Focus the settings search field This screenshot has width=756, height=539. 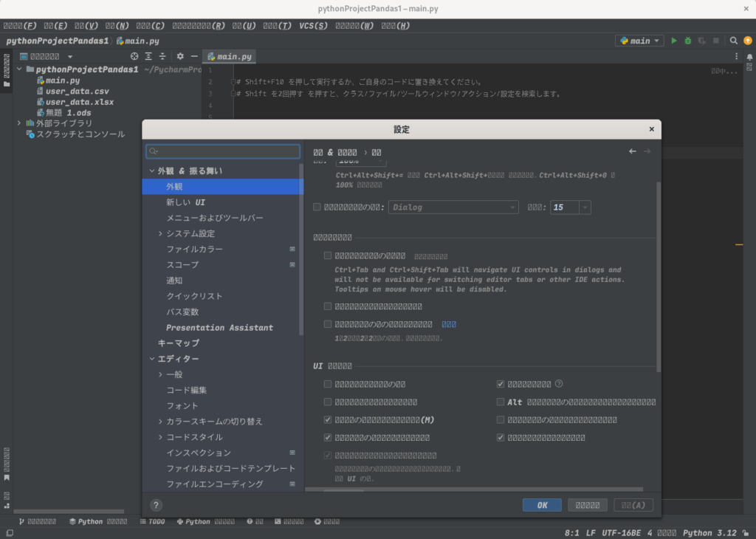click(x=223, y=151)
